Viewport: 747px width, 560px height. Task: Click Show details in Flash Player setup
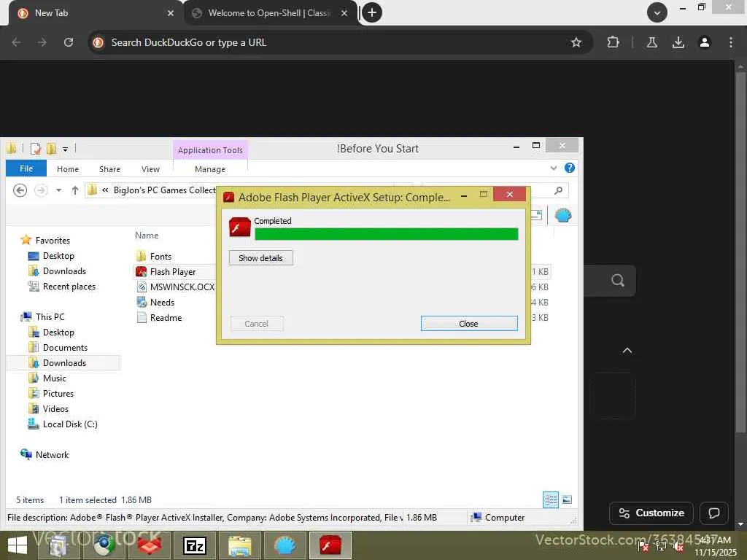pyautogui.click(x=260, y=257)
